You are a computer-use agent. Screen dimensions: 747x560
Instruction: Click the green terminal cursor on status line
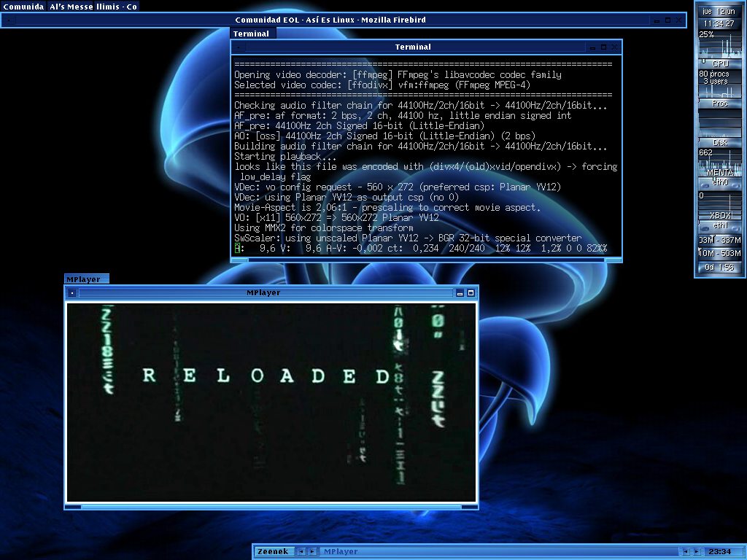click(x=237, y=248)
